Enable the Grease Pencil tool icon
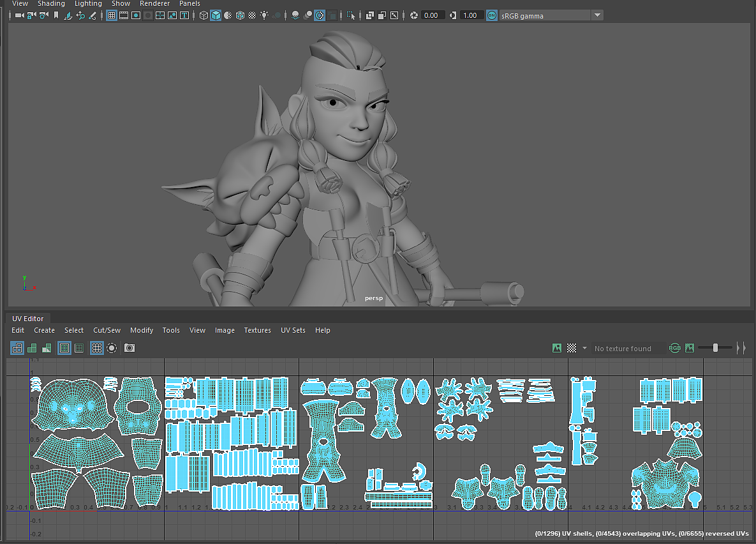 coord(92,15)
